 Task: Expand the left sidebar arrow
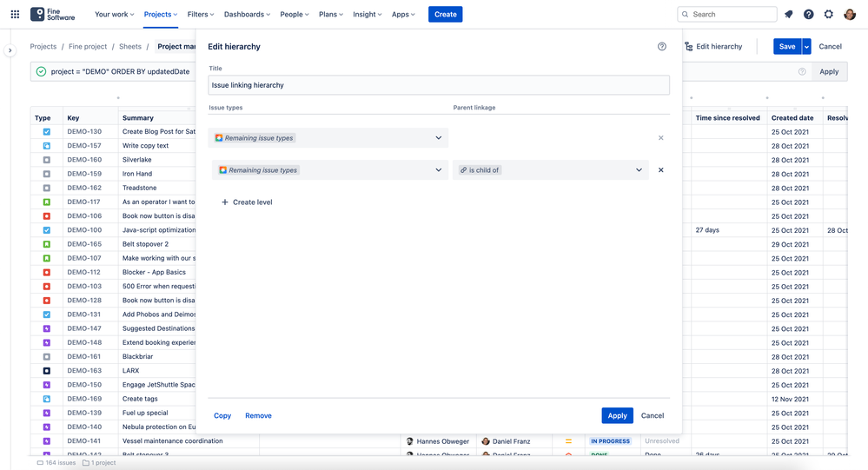pyautogui.click(x=10, y=50)
